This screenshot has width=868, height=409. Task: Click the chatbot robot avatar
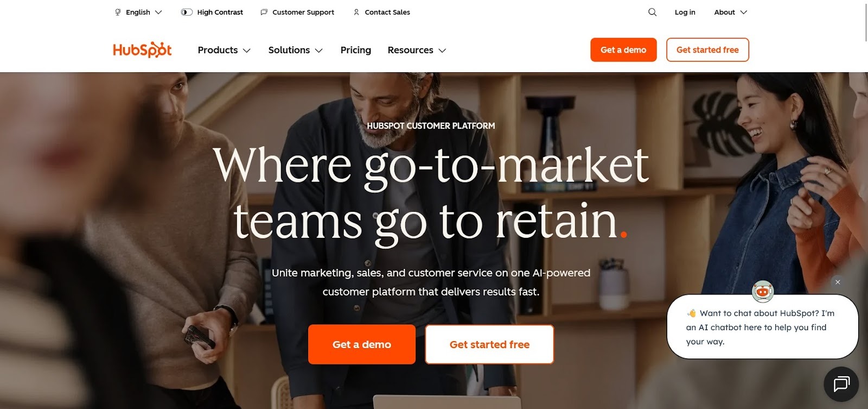click(x=763, y=292)
